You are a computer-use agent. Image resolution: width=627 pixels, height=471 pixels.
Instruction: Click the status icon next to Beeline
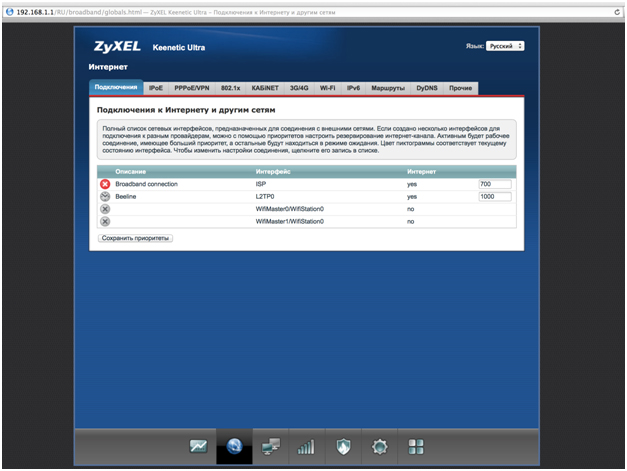point(105,197)
